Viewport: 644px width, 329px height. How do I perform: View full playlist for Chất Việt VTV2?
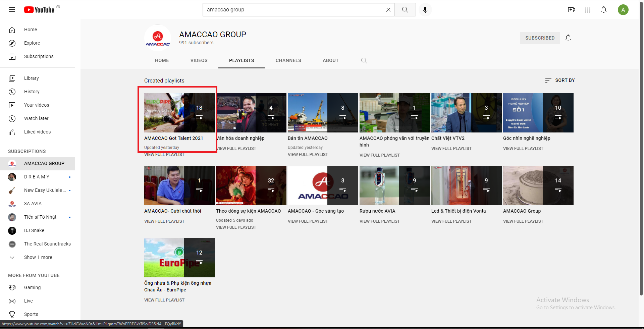tap(451, 148)
